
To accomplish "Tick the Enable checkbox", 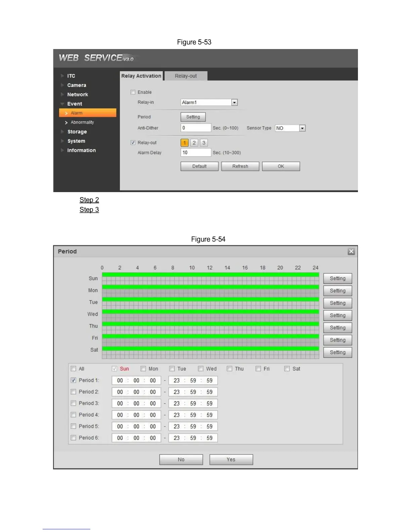I will [x=133, y=92].
